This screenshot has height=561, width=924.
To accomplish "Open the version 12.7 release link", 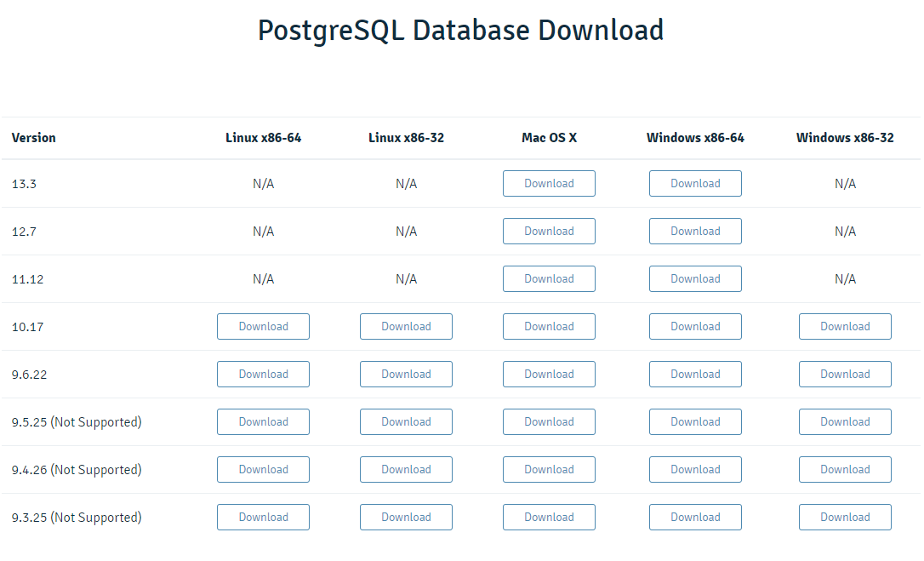I will [x=24, y=231].
